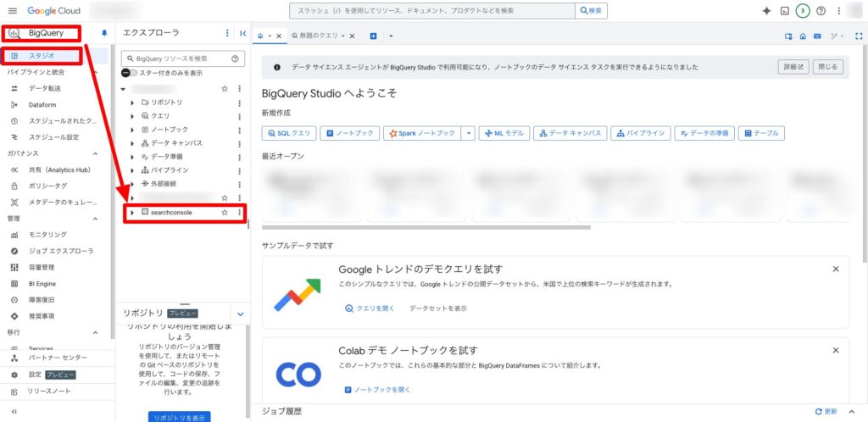The width and height of the screenshot is (868, 422).
Task: Pin BigQuery using the pin icon
Action: pos(104,34)
